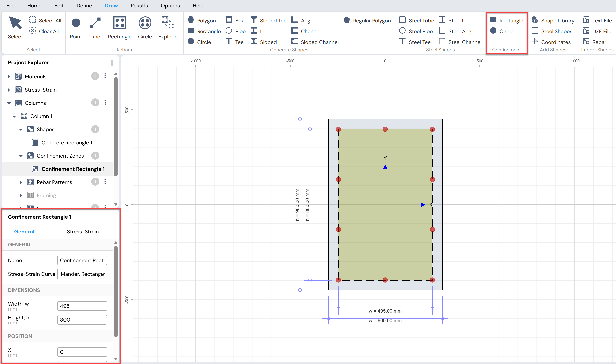Activate Select All in toolbar
The height and width of the screenshot is (364, 616).
45,20
